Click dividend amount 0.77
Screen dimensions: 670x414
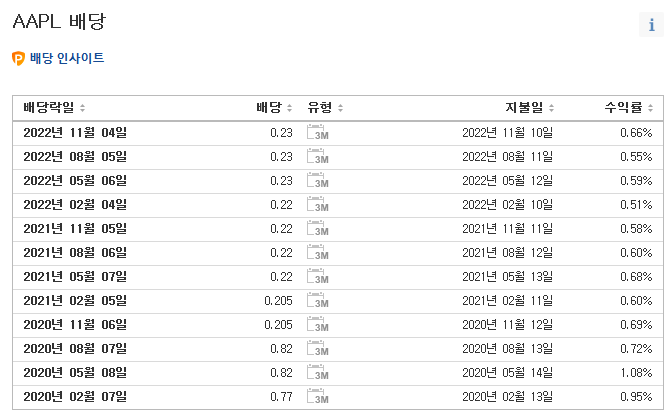pyautogui.click(x=282, y=396)
